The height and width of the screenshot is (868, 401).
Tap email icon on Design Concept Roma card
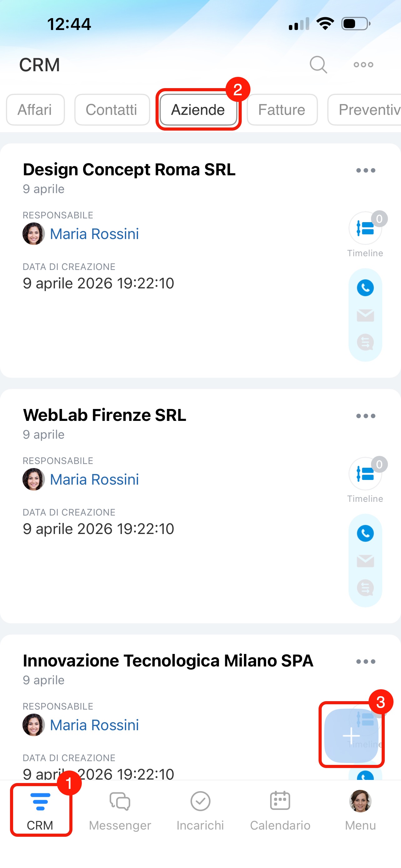point(365,315)
